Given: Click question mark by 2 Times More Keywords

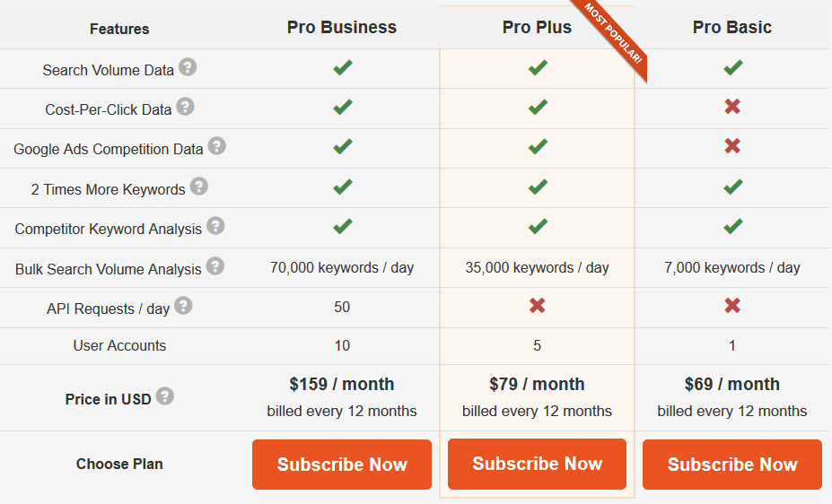Looking at the screenshot, I should coord(198,187).
